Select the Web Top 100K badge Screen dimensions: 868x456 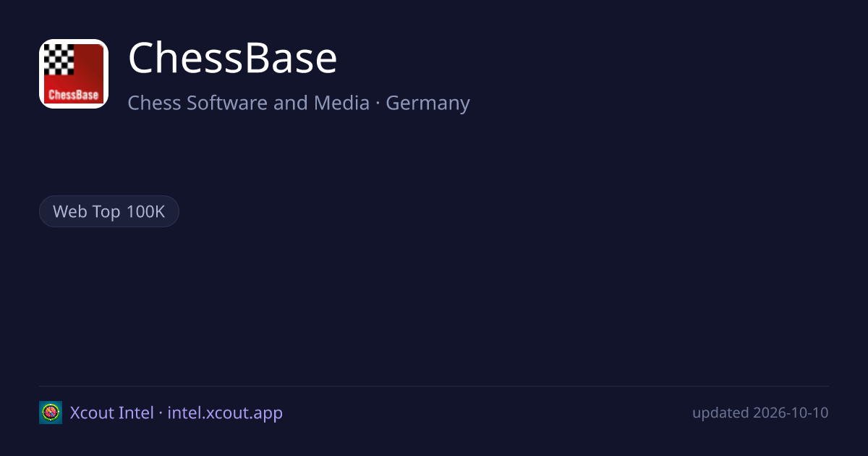(x=109, y=211)
